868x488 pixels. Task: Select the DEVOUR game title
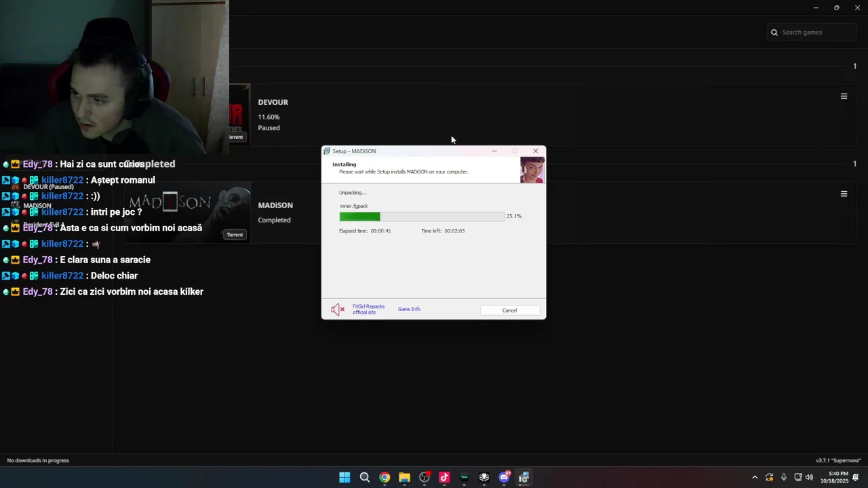(x=273, y=102)
